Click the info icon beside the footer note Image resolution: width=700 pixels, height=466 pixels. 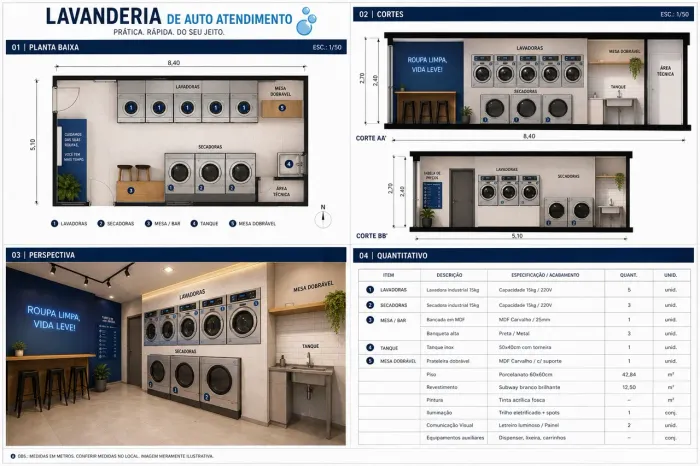(x=12, y=456)
